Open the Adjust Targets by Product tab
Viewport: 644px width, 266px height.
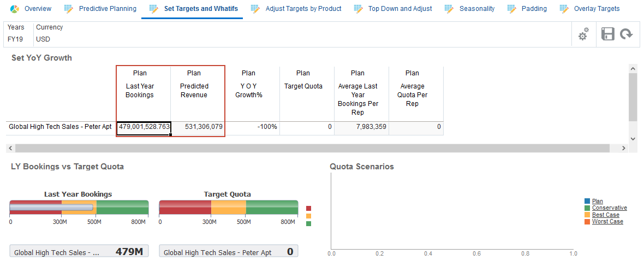[303, 9]
